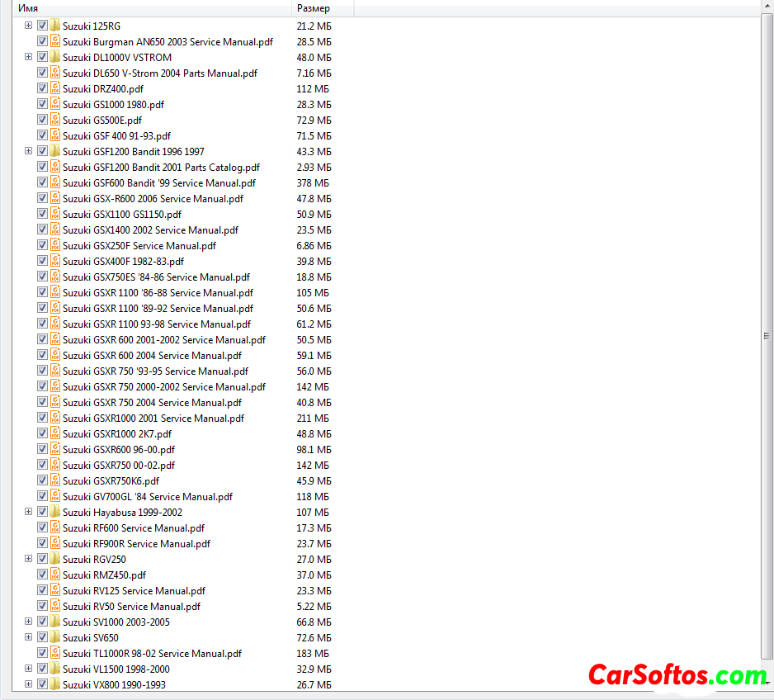
Task: Select Suzuki GSX-R600 2006 Service Manual.pdf
Action: 153,199
